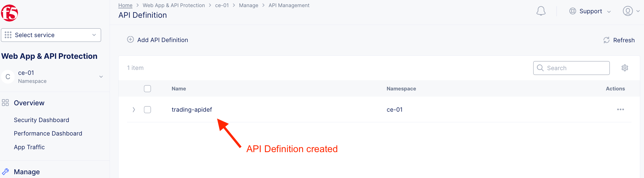Click the F5 logo icon
This screenshot has width=644, height=178.
9,13
